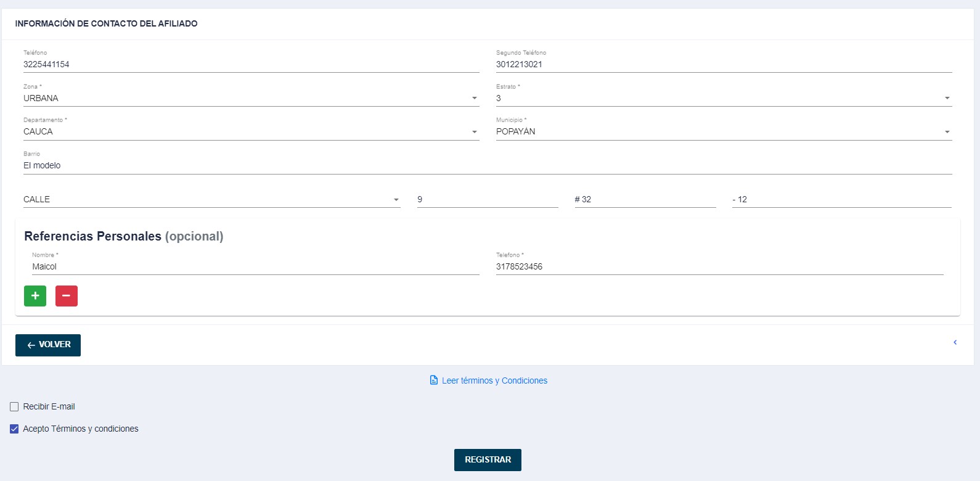Focus the Segundo Teléfono field
Screen dimensions: 980x481
coord(724,64)
